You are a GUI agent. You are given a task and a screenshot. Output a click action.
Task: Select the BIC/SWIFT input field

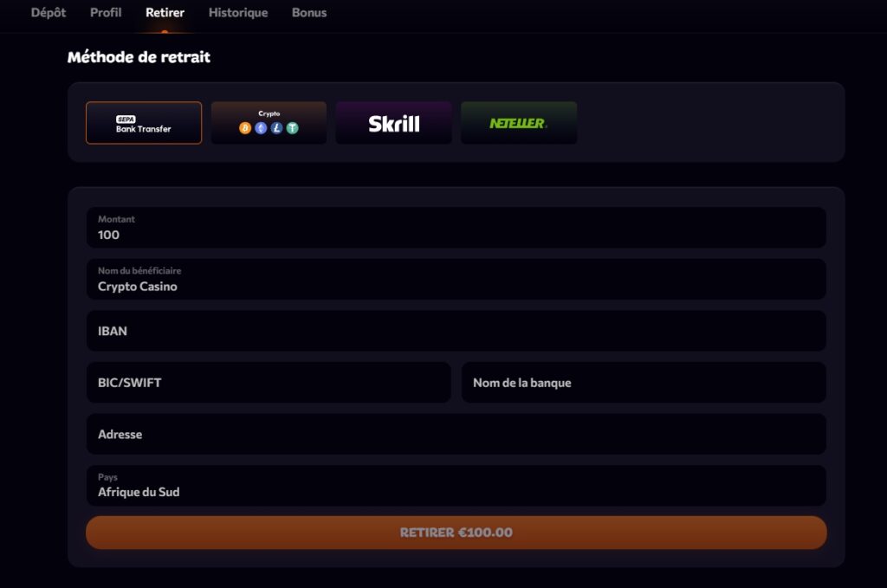[x=269, y=383]
